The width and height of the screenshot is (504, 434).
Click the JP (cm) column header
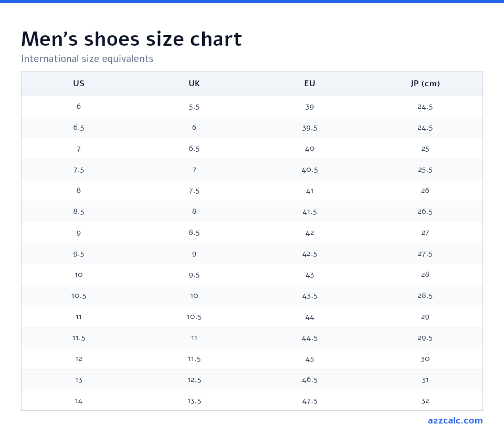(x=425, y=84)
